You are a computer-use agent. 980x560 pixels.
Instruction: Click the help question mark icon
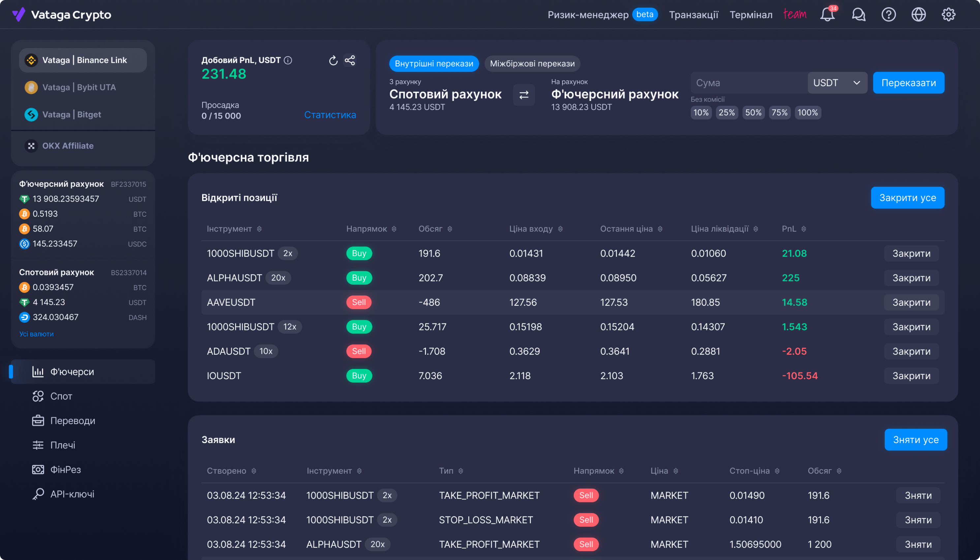pyautogui.click(x=888, y=14)
